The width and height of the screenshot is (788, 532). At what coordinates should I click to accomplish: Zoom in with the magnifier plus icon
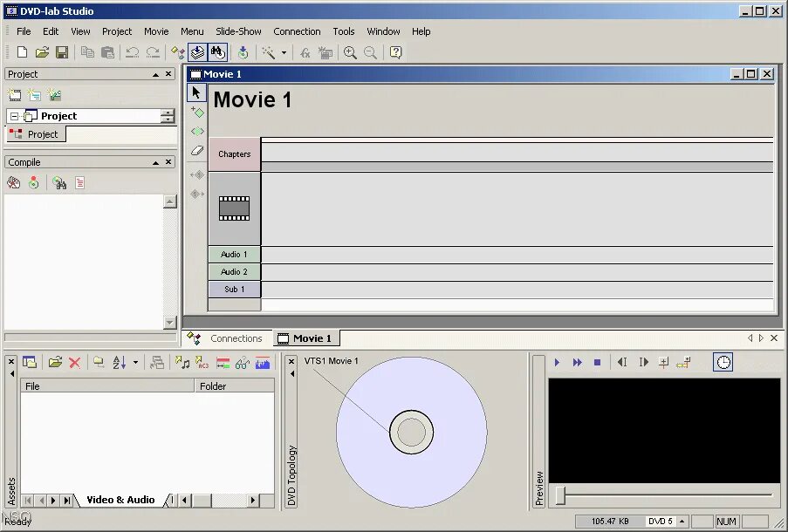point(350,52)
